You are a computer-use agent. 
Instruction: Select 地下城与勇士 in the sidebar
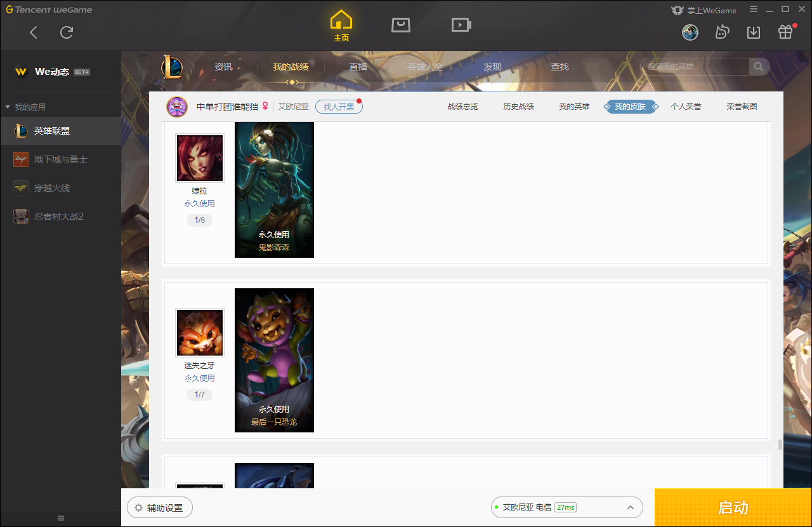60,159
